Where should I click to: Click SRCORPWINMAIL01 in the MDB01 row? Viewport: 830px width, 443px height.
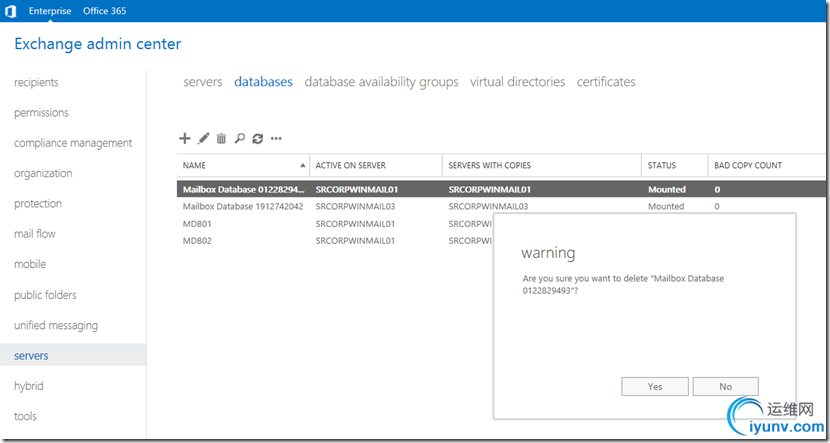coord(355,224)
